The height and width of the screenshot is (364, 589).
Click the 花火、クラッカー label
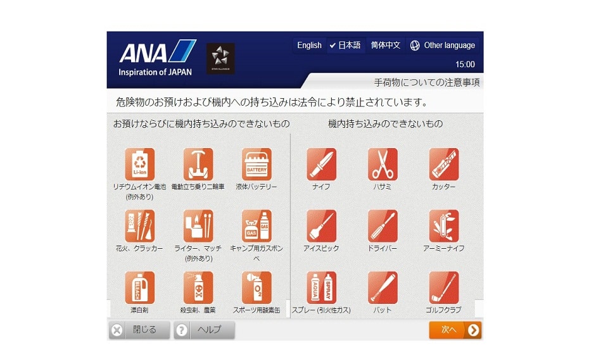coord(139,248)
